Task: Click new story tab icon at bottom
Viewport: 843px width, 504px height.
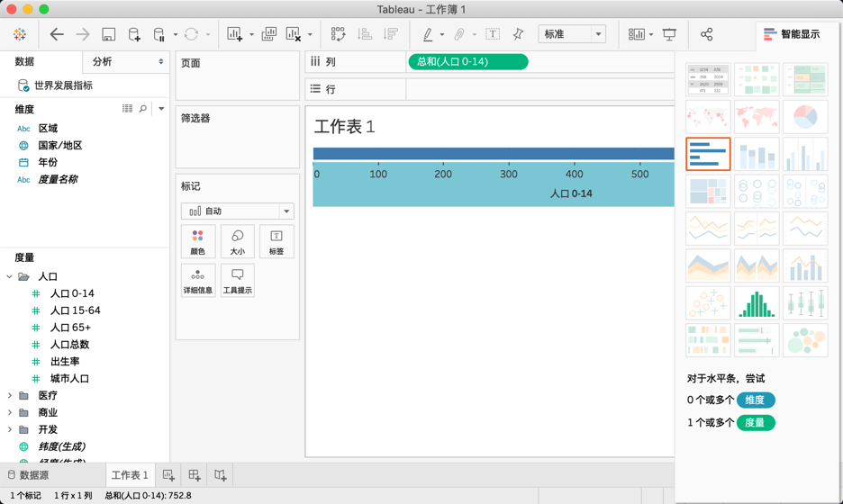Action: [x=221, y=475]
